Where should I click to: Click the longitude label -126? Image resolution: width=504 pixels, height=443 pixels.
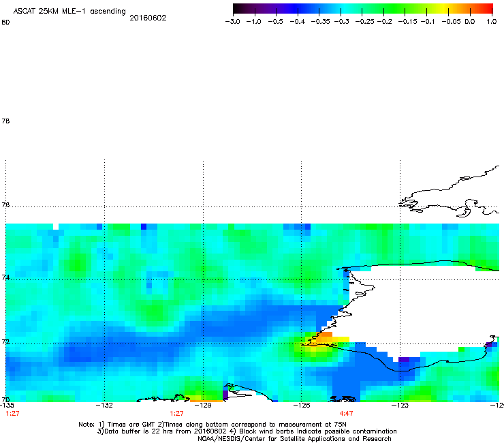(x=302, y=405)
